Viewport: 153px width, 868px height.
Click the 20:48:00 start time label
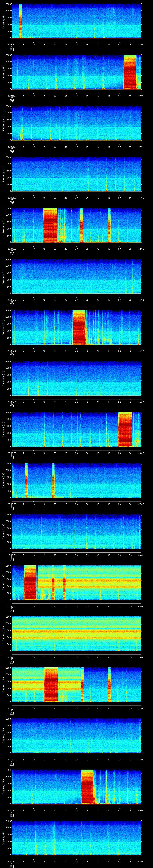(x=12, y=606)
